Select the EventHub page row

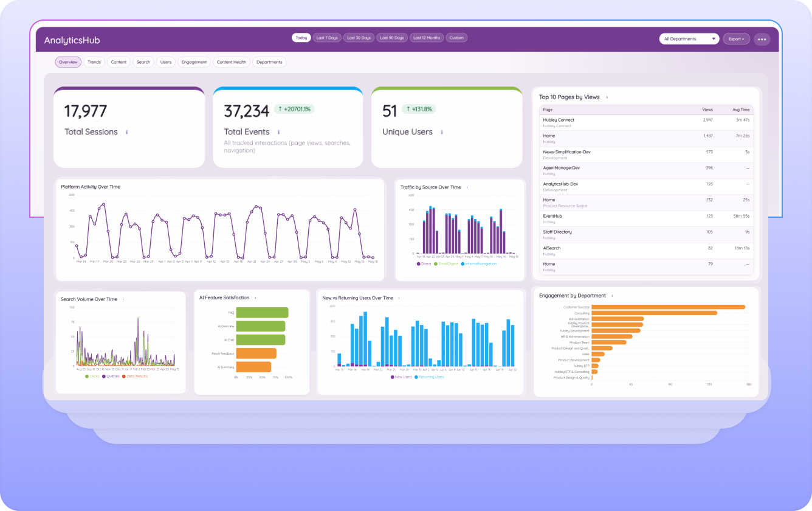click(x=646, y=218)
